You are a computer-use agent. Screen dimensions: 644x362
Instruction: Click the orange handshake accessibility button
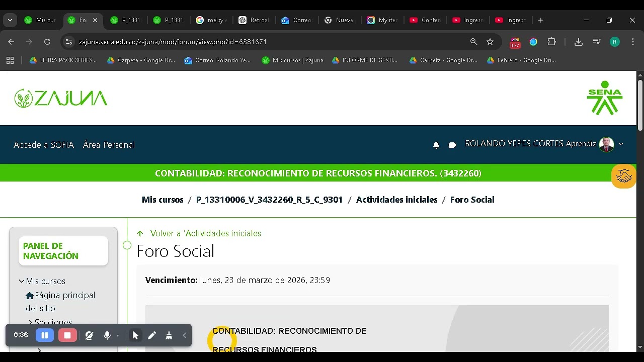pos(624,176)
